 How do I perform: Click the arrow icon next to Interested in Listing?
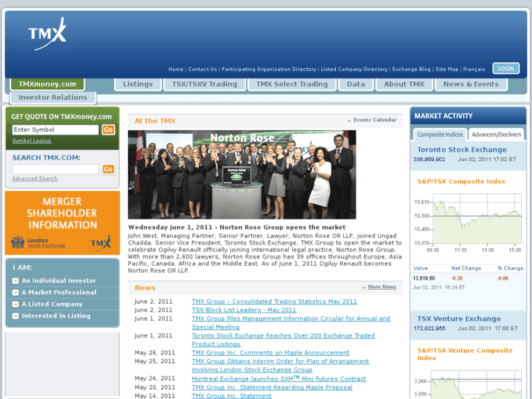click(15, 316)
